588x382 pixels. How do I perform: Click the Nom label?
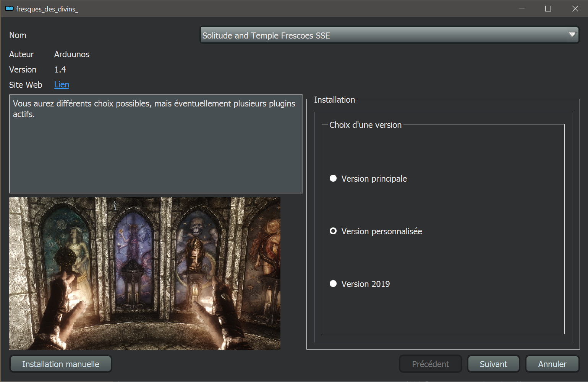tap(18, 35)
